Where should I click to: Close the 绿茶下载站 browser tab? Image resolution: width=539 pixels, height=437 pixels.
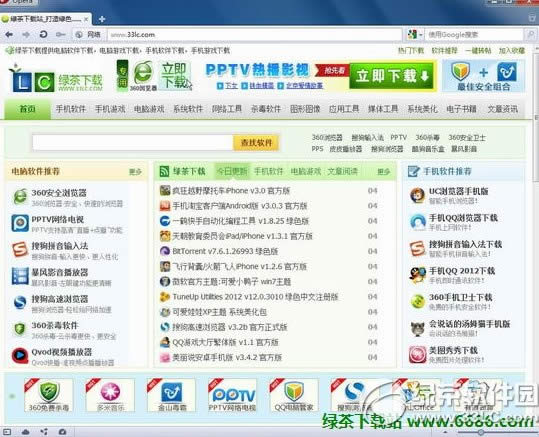86,19
